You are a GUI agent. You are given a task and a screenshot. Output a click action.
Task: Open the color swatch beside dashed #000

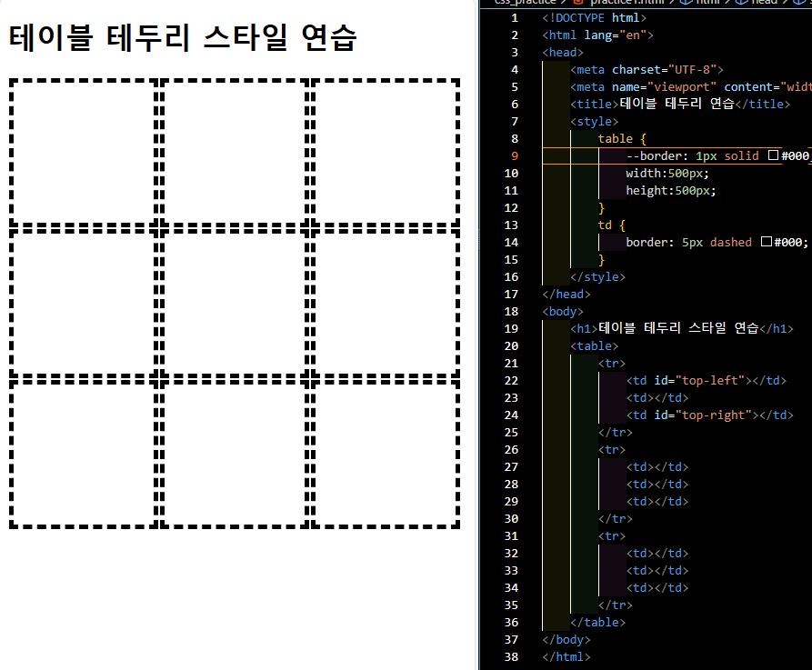[x=767, y=242]
